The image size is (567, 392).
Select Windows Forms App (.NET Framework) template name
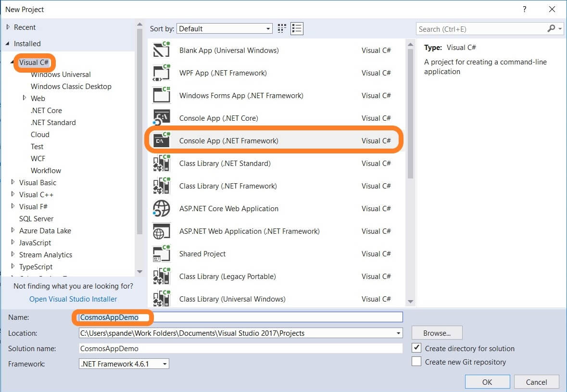click(241, 95)
